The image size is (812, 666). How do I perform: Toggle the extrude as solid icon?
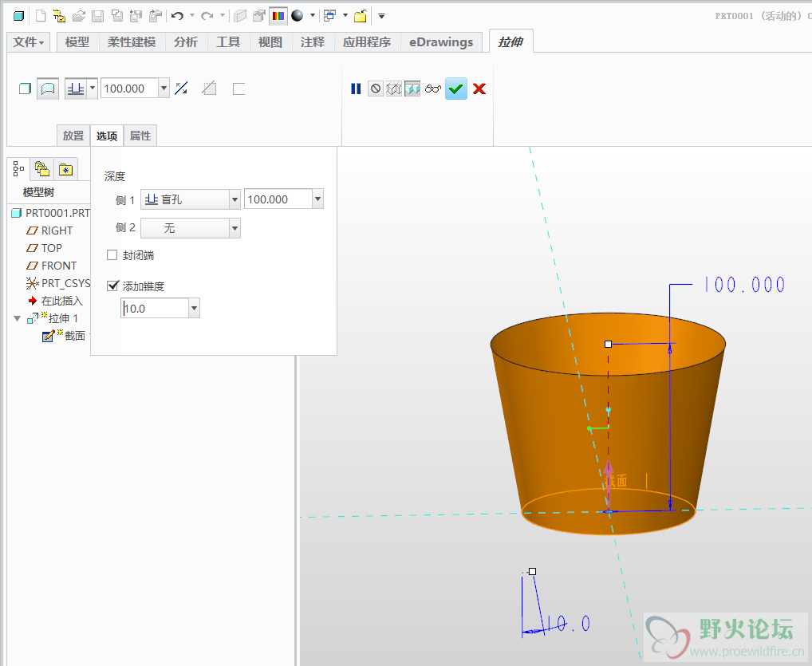(25, 89)
